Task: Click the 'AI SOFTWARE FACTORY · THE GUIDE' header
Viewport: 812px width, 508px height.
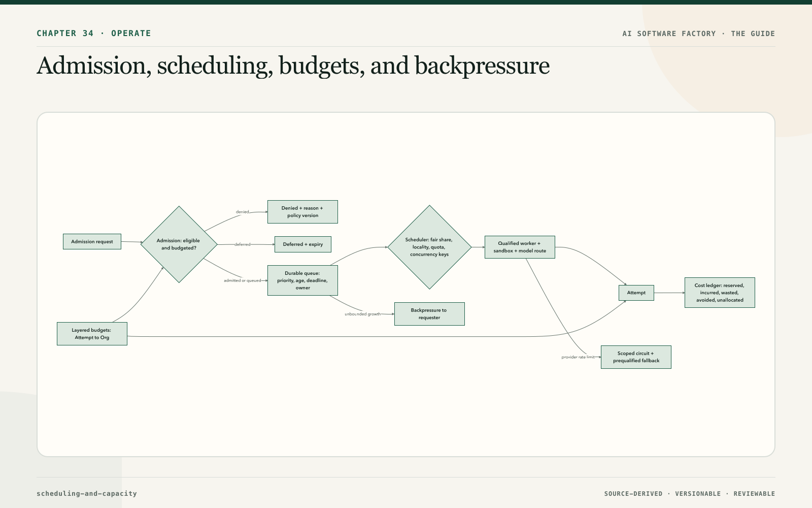Action: 699,34
